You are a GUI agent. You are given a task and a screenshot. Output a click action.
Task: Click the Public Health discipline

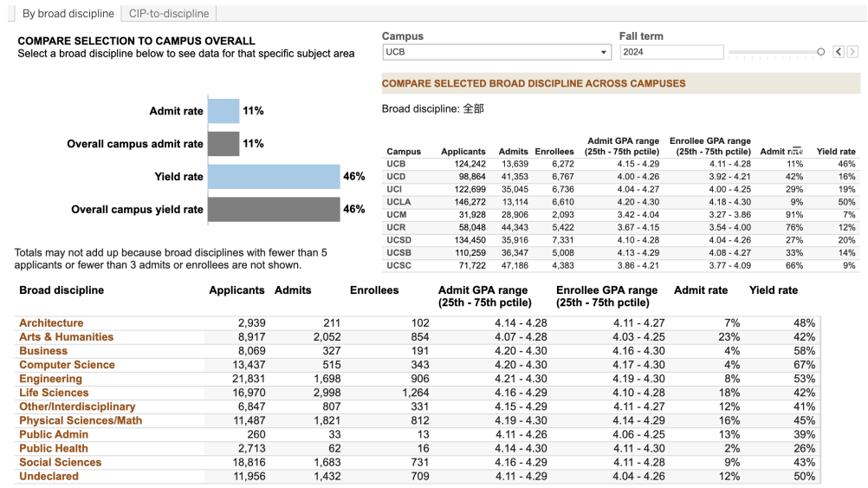(x=54, y=448)
